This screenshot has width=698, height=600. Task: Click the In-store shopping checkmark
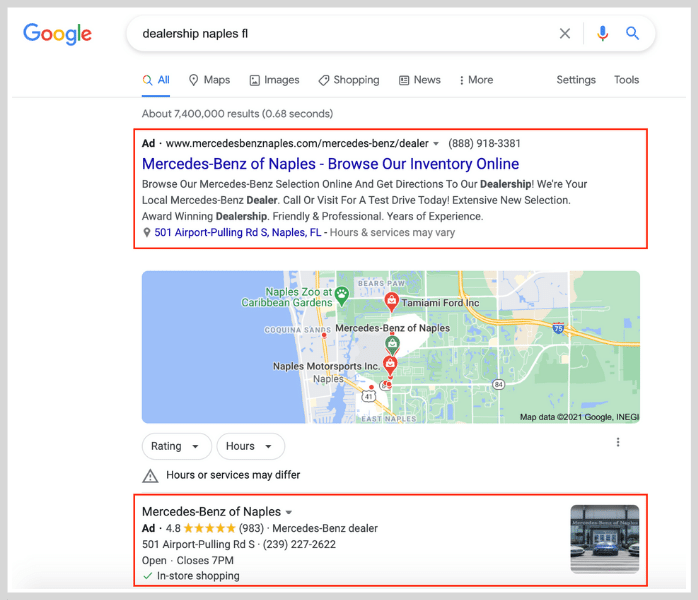click(147, 576)
